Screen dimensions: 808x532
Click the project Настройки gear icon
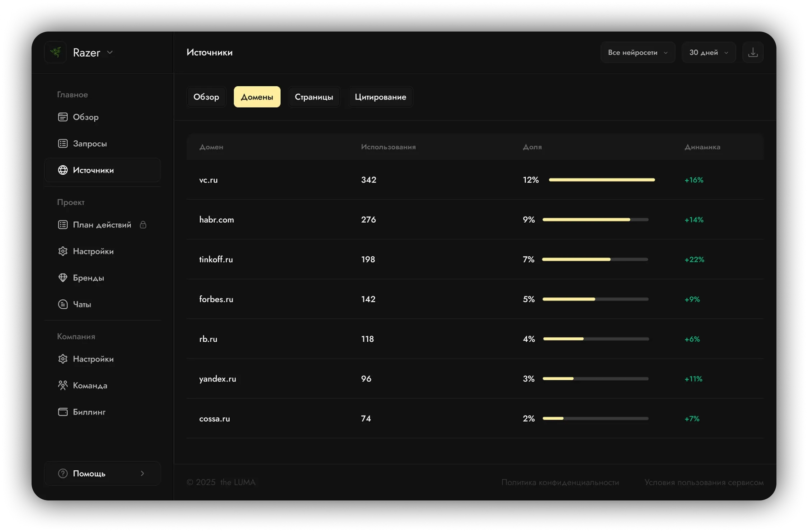tap(63, 251)
